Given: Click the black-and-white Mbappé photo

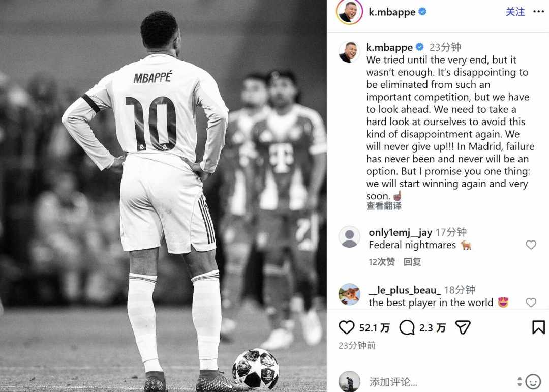Looking at the screenshot, I should pyautogui.click(x=163, y=196).
